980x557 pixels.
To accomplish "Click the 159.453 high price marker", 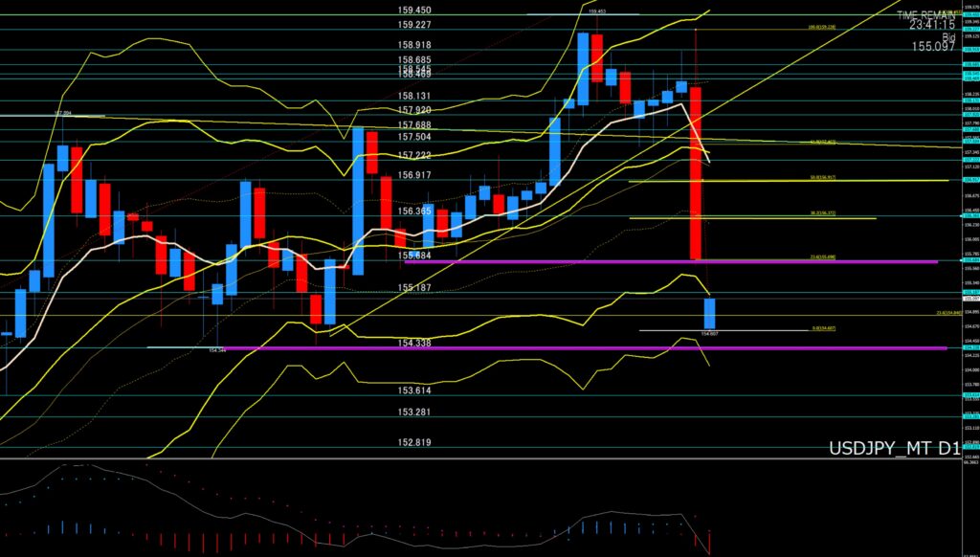I will point(597,11).
